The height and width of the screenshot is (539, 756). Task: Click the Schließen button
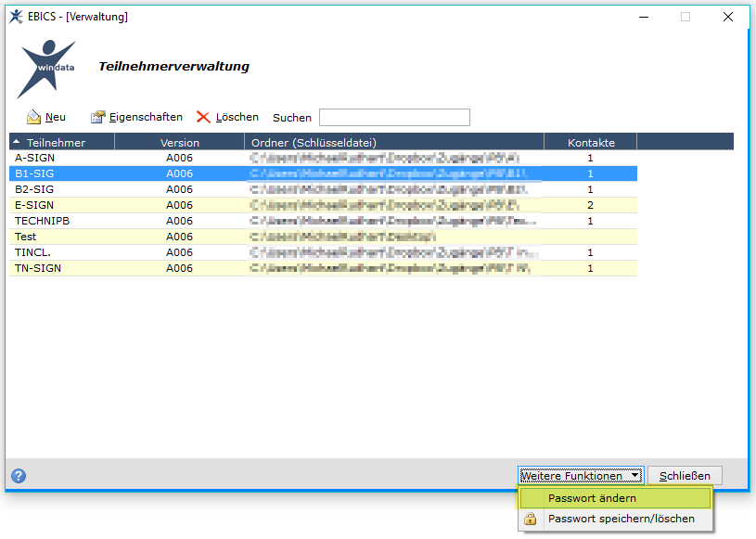(x=685, y=476)
